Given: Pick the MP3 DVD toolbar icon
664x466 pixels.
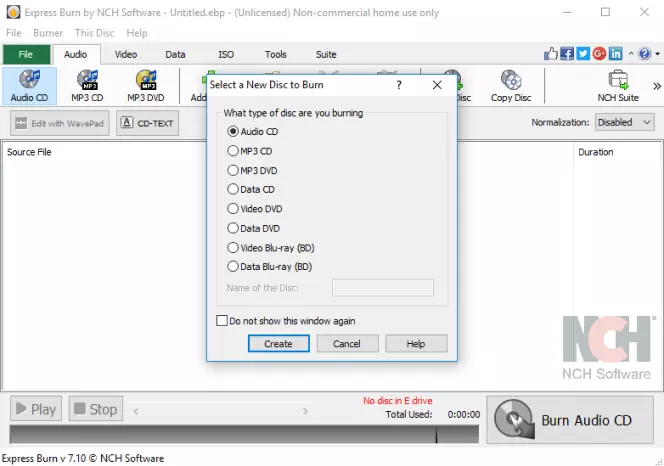Looking at the screenshot, I should coord(146,86).
